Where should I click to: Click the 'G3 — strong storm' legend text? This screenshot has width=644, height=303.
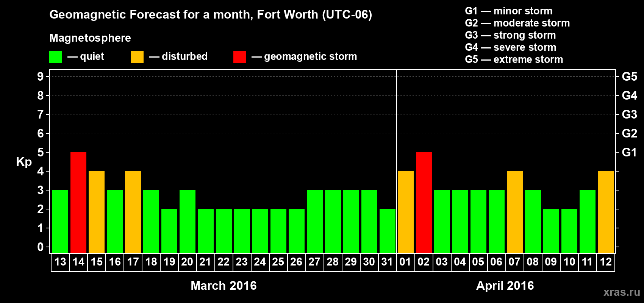coord(511,35)
